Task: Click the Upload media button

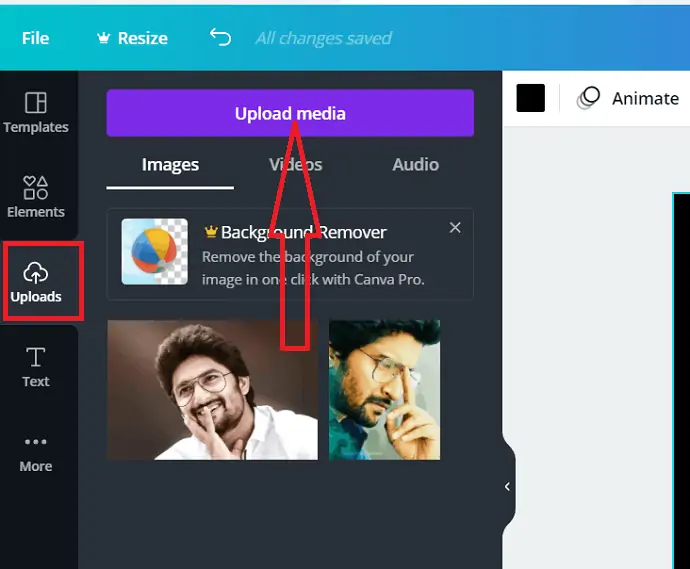Action: point(290,113)
